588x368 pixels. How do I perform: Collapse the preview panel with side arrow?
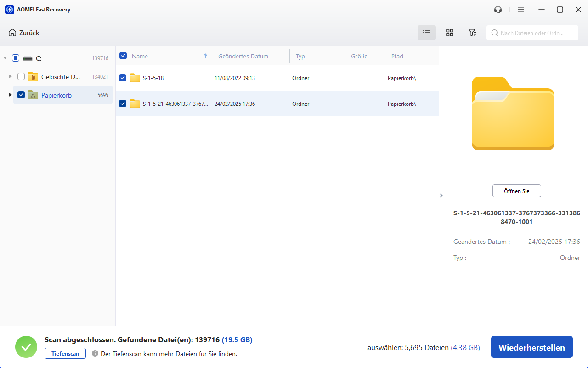[x=441, y=195]
